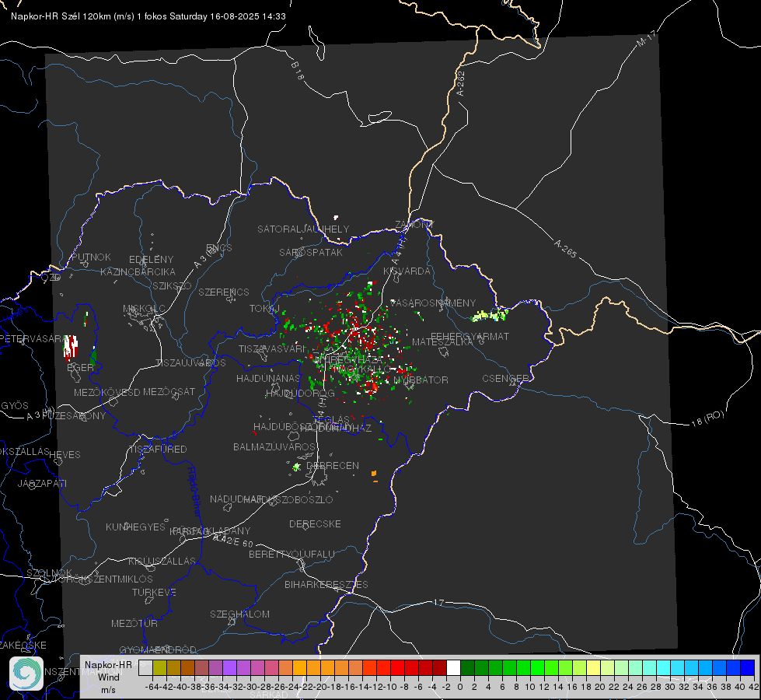Select the BERETTYÓÚJFALU town label
761x700 pixels.
point(291,555)
